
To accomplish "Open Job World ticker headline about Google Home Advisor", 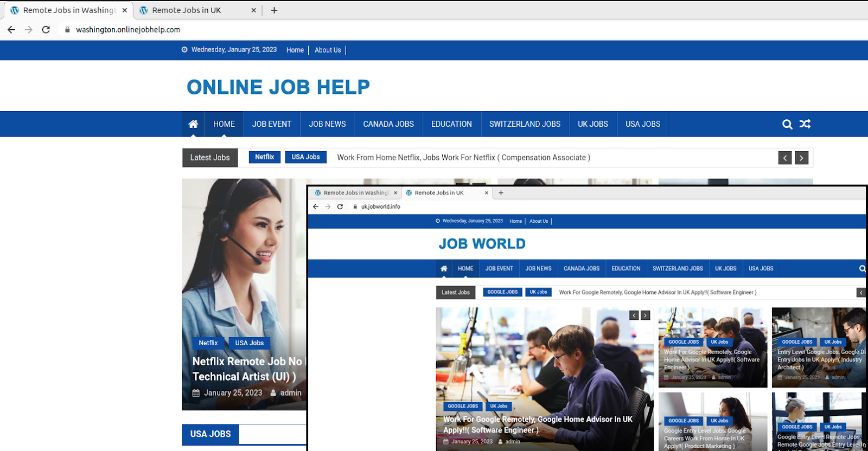I will tap(658, 293).
